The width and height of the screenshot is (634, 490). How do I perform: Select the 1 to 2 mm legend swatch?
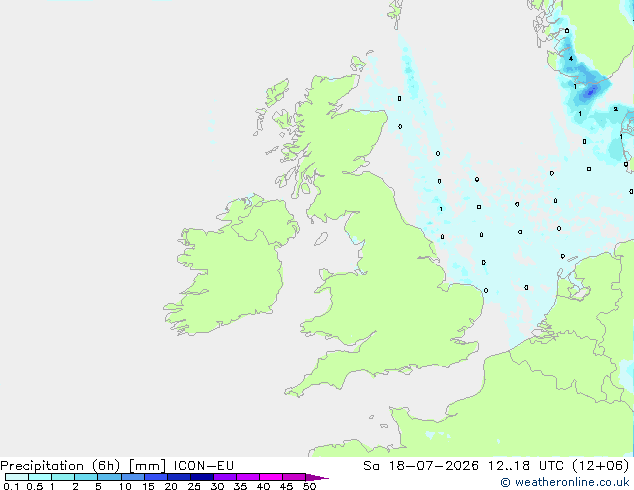coord(63,477)
